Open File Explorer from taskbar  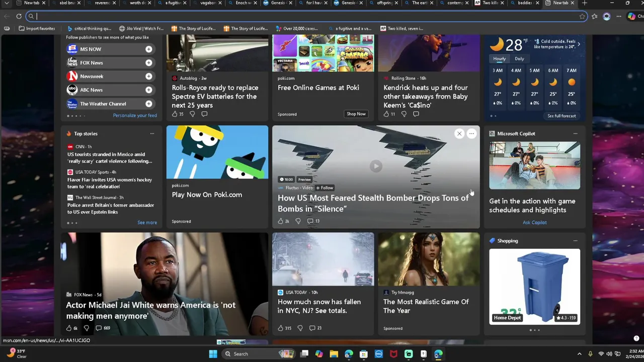click(x=334, y=354)
